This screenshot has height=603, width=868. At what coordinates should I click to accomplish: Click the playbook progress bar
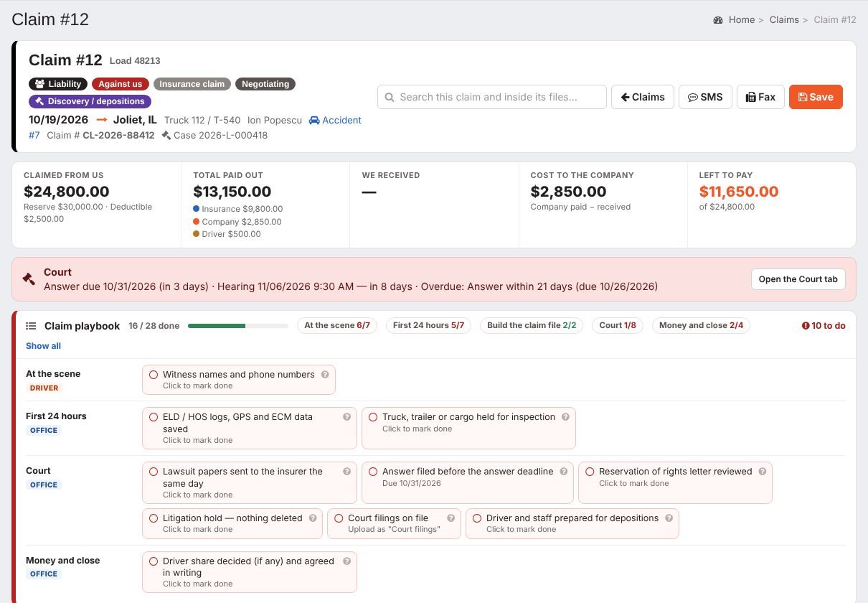(x=238, y=326)
